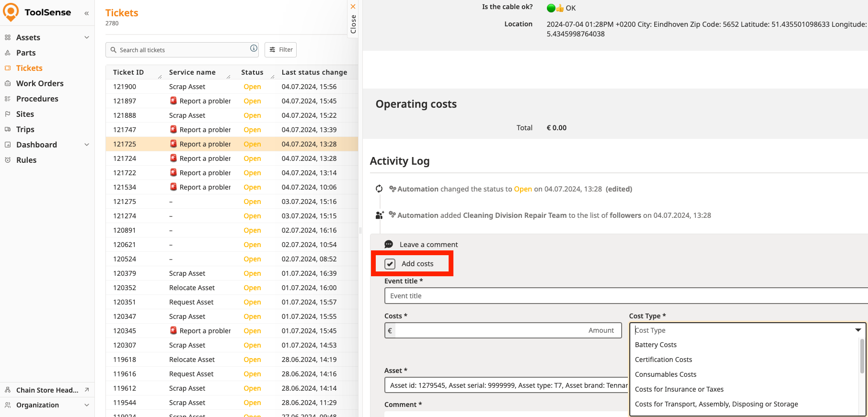
Task: Navigate to Procedures
Action: tap(37, 99)
